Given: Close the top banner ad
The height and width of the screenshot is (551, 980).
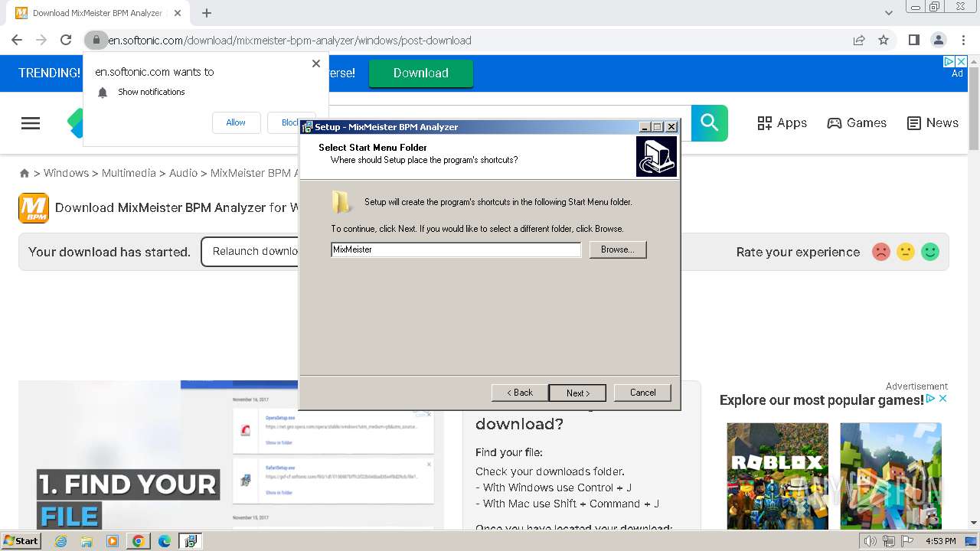Looking at the screenshot, I should 962,61.
